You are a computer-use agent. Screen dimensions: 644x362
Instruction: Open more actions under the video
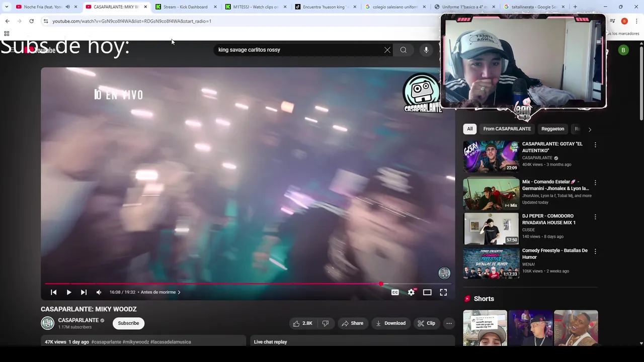[x=449, y=323]
